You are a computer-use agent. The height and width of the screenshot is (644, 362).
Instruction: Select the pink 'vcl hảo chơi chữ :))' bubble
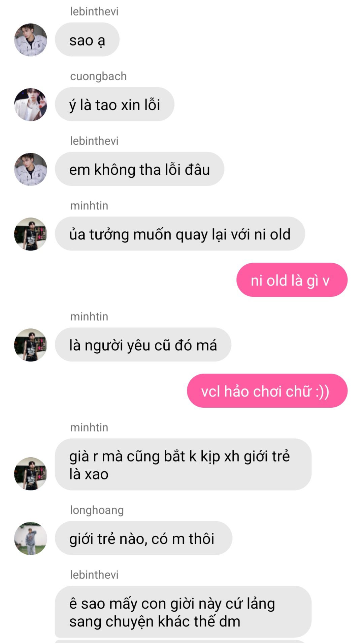click(x=267, y=391)
